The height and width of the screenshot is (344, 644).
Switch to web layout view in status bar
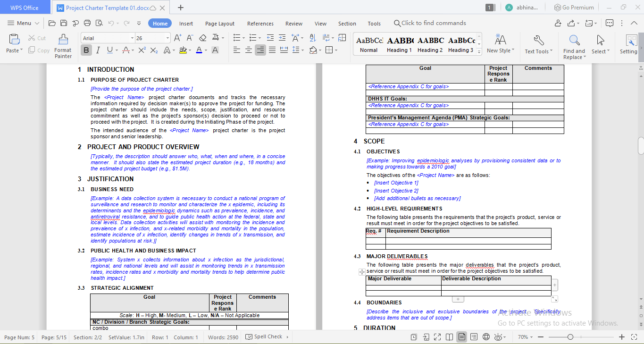point(486,337)
